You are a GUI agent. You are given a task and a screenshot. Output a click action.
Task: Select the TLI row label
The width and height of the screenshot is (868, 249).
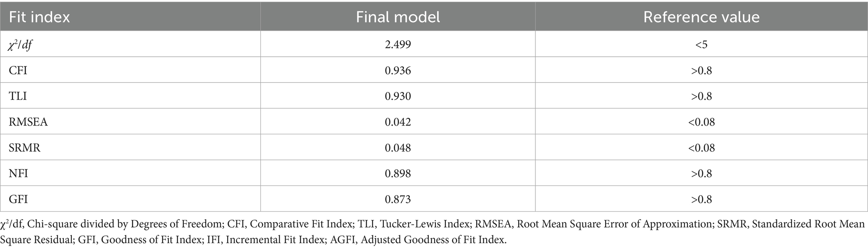(x=18, y=96)
